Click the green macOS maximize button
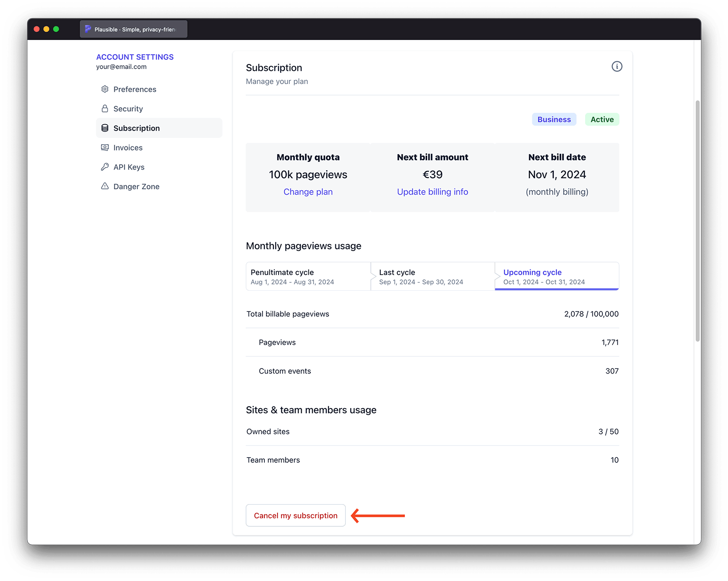Viewport: 728px width, 581px height. coord(56,29)
